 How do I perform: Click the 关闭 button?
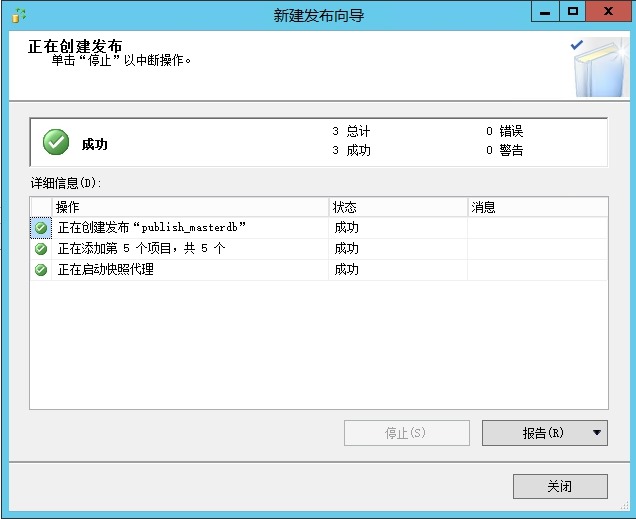(x=560, y=487)
